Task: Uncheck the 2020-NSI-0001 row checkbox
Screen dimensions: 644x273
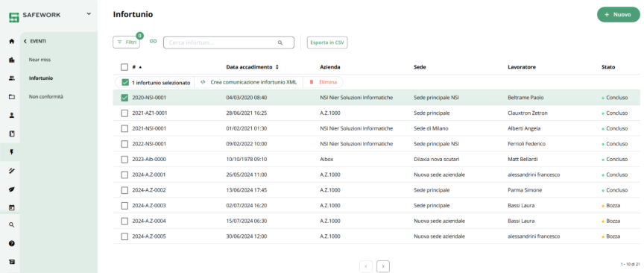Action: point(124,98)
